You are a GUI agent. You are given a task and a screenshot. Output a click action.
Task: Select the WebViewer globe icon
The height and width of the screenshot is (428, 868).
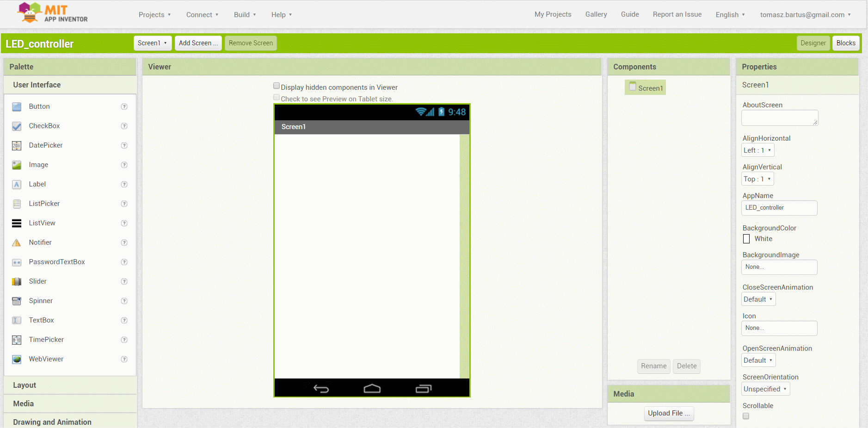click(x=17, y=360)
